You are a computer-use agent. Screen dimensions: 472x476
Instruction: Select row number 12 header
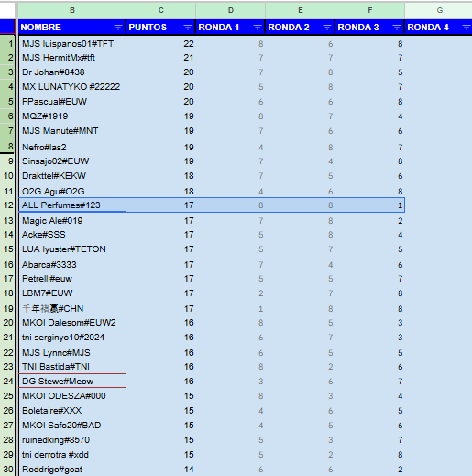point(7,205)
